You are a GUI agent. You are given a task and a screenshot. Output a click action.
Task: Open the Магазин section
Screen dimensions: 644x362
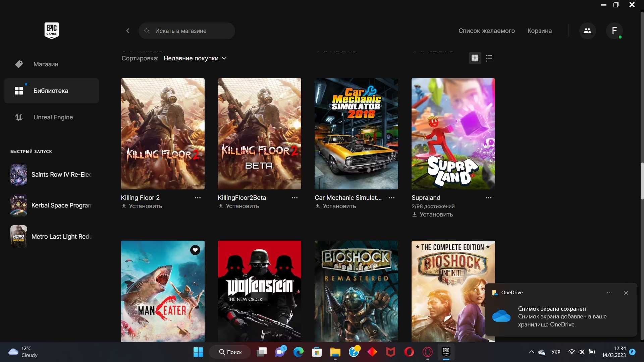pyautogui.click(x=52, y=64)
